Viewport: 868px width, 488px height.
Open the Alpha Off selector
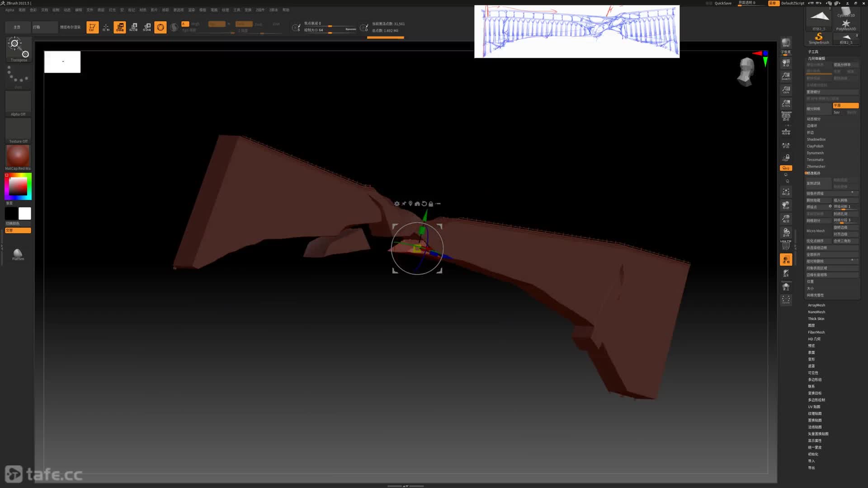pos(18,103)
